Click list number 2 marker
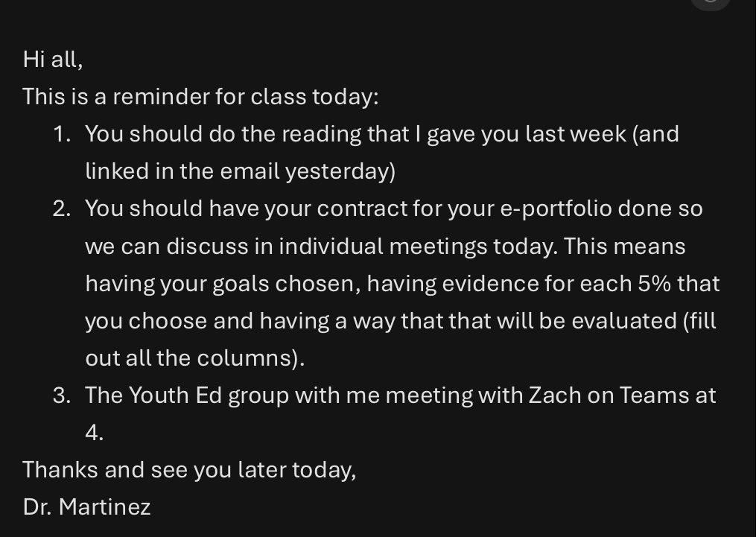The image size is (756, 537). (x=63, y=209)
